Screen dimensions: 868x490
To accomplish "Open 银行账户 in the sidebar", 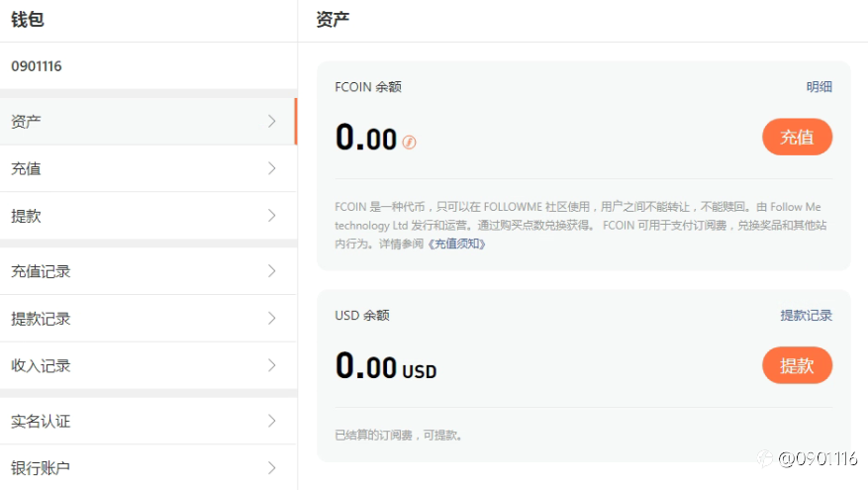I will (x=148, y=468).
